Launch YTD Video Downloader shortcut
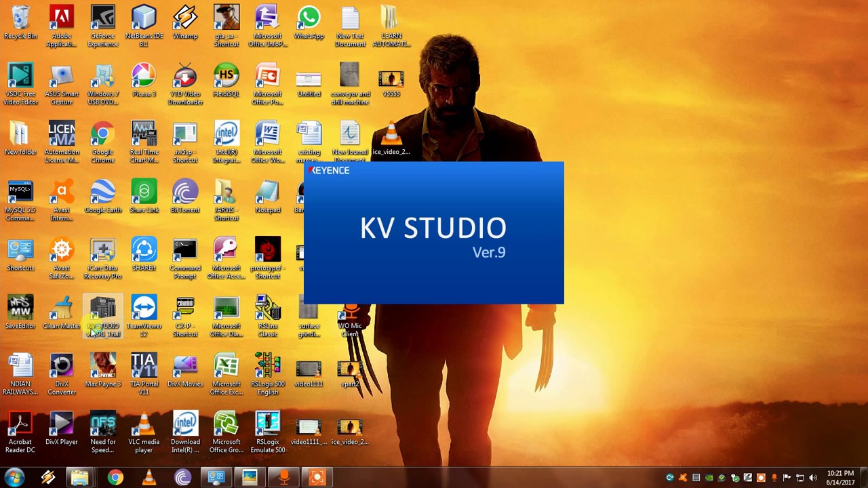The height and width of the screenshot is (488, 868). pos(185,85)
